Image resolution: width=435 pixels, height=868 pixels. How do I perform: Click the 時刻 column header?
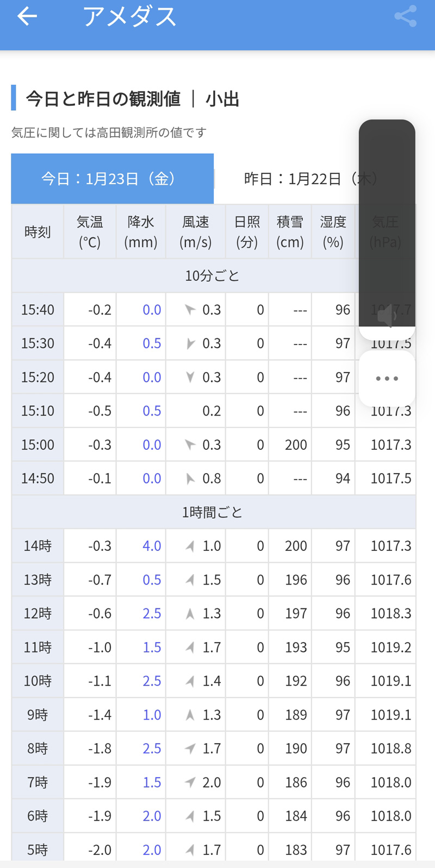click(38, 232)
